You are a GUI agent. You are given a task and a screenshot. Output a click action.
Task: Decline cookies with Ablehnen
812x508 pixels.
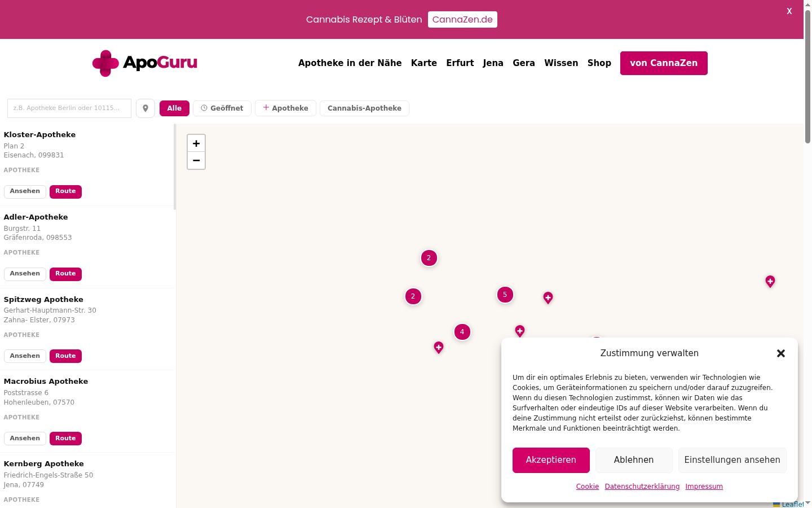point(634,460)
